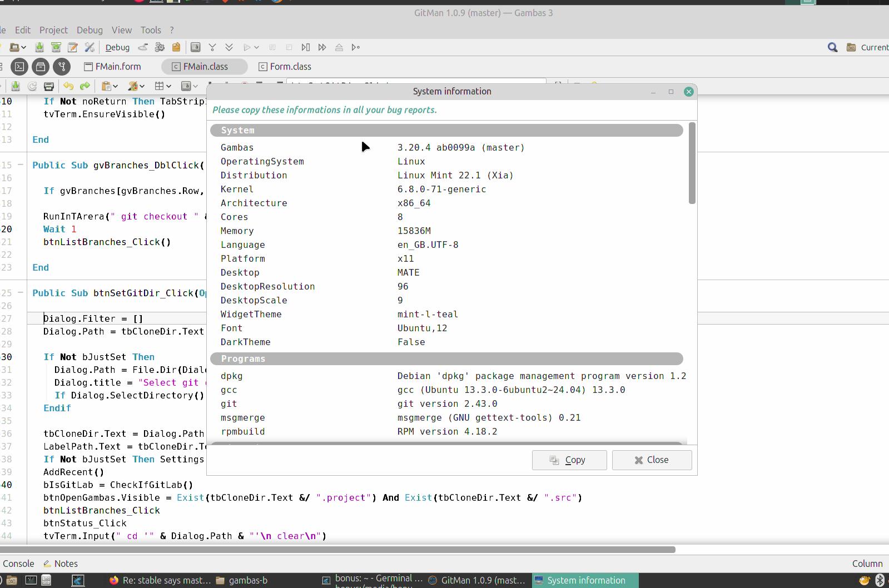
Task: Click the run to cursor icon
Action: tap(356, 47)
